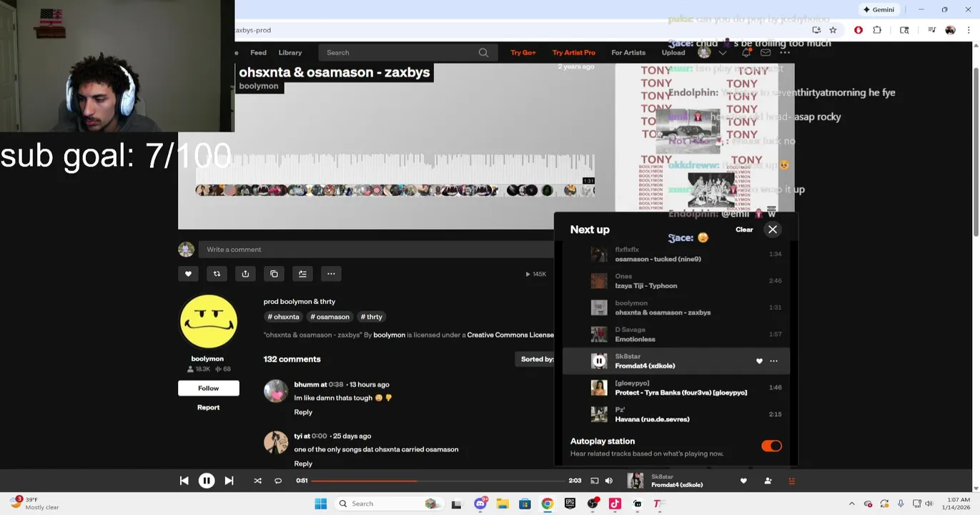This screenshot has height=515, width=980.
Task: Submit search with the magnifier icon
Action: coord(483,53)
